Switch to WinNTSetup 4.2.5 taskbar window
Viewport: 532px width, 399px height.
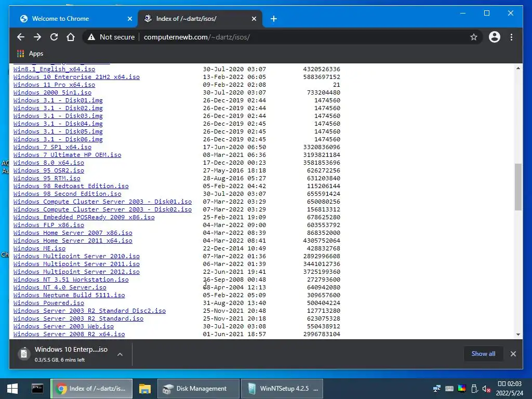click(282, 389)
